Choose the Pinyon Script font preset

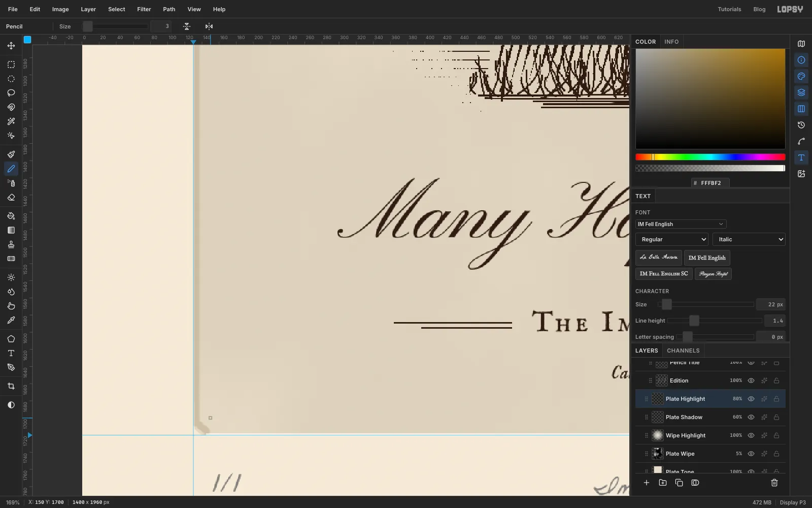tap(713, 274)
